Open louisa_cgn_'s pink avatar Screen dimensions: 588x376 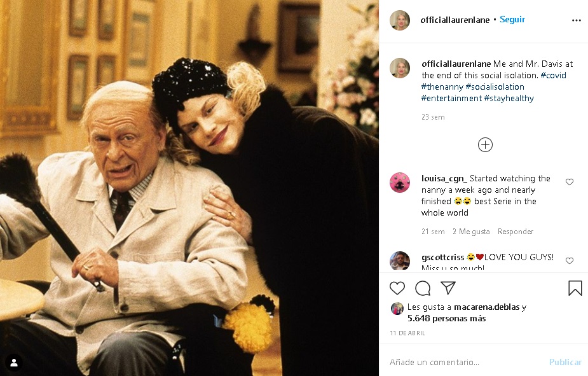400,183
